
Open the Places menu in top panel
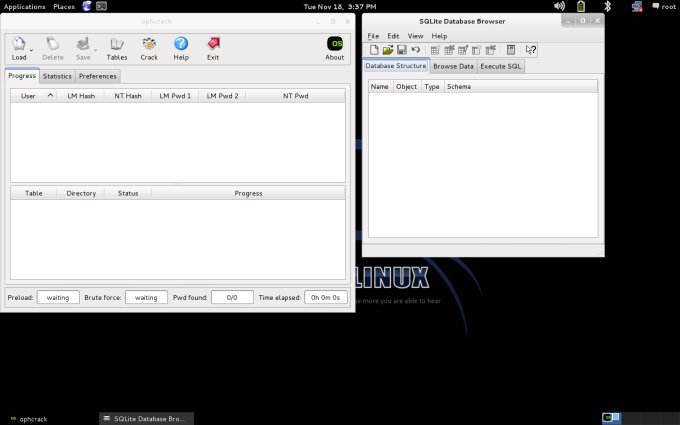(x=64, y=7)
